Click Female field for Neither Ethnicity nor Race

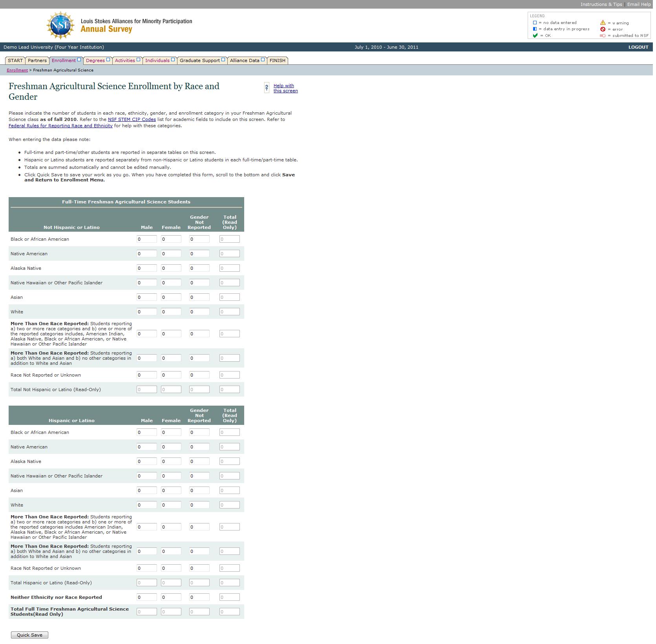coord(171,597)
